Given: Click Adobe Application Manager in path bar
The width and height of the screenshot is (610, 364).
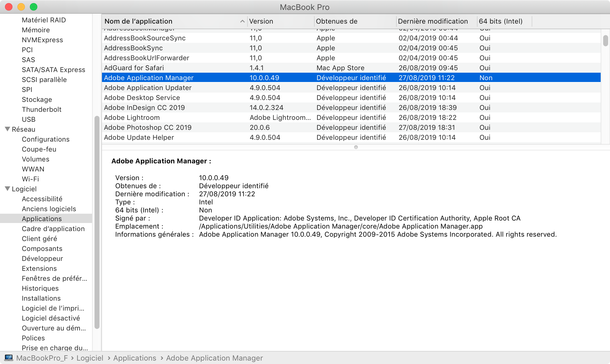Looking at the screenshot, I should click(x=215, y=358).
